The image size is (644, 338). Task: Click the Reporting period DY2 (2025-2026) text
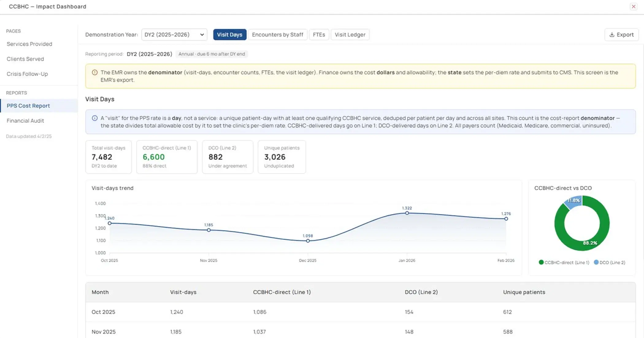coord(149,54)
